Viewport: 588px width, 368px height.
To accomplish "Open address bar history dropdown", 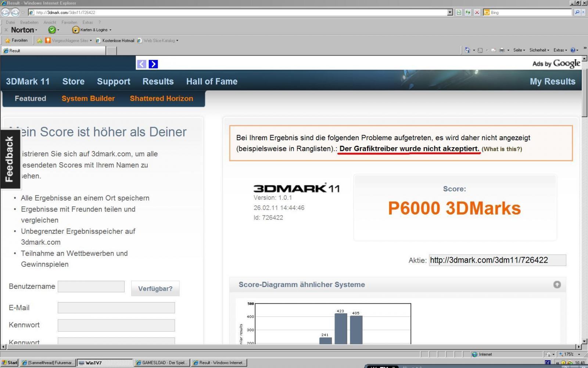I will coord(450,12).
